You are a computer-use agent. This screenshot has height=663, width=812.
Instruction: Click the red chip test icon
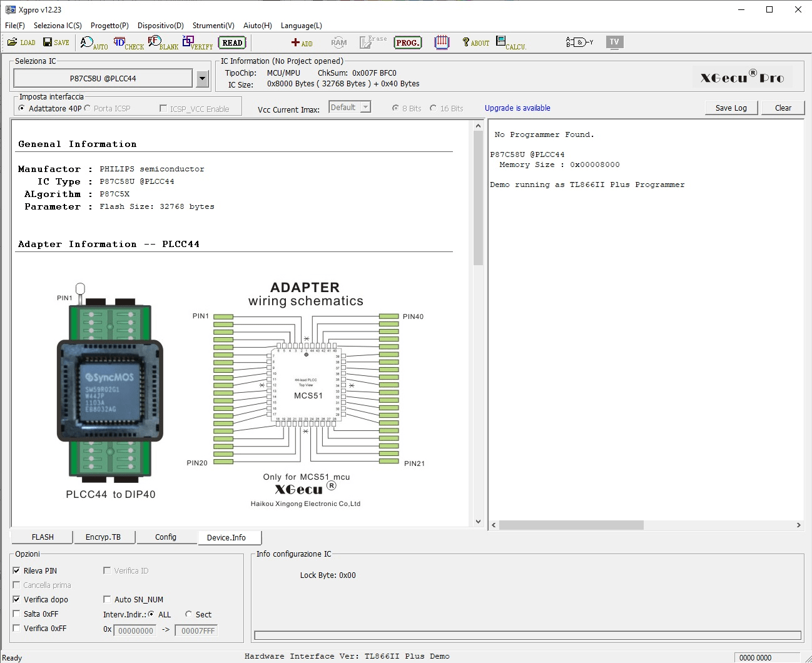pyautogui.click(x=442, y=43)
